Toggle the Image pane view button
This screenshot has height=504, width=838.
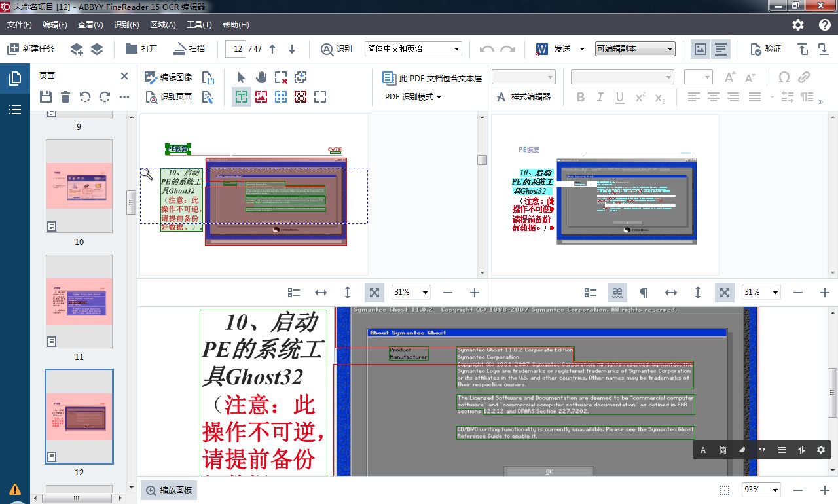tap(701, 49)
